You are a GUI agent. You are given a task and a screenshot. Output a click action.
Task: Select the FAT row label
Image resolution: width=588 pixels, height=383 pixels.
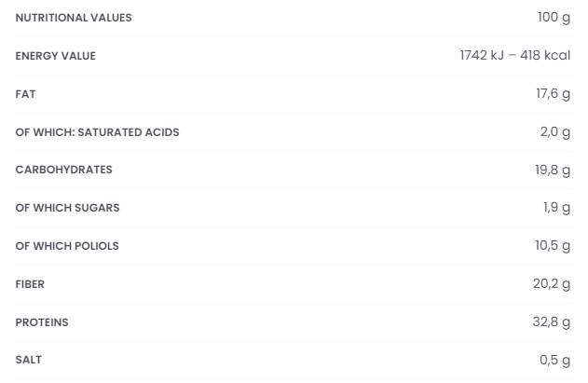tap(25, 94)
